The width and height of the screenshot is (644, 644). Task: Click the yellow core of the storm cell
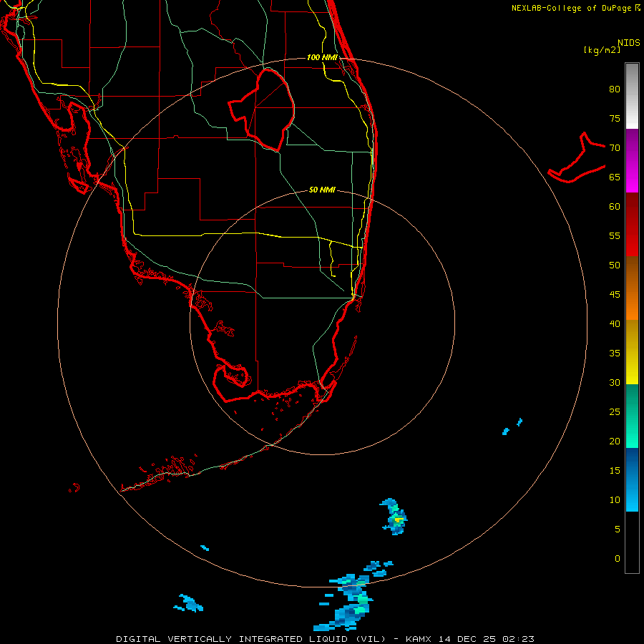pyautogui.click(x=398, y=520)
